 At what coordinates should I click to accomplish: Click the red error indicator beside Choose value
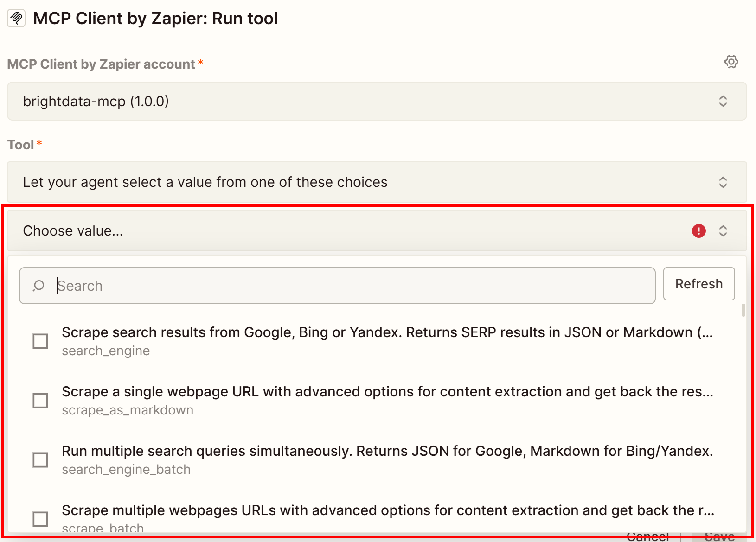[x=698, y=230]
